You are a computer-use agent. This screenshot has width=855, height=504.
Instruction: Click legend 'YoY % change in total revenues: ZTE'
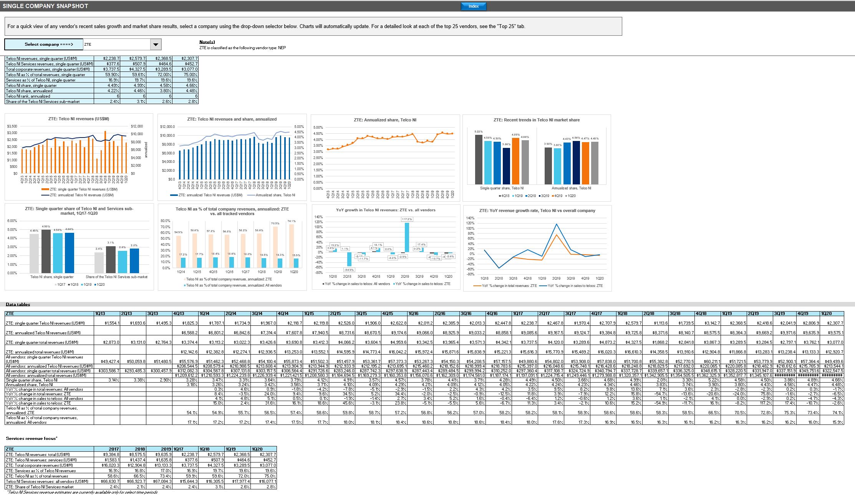click(505, 286)
